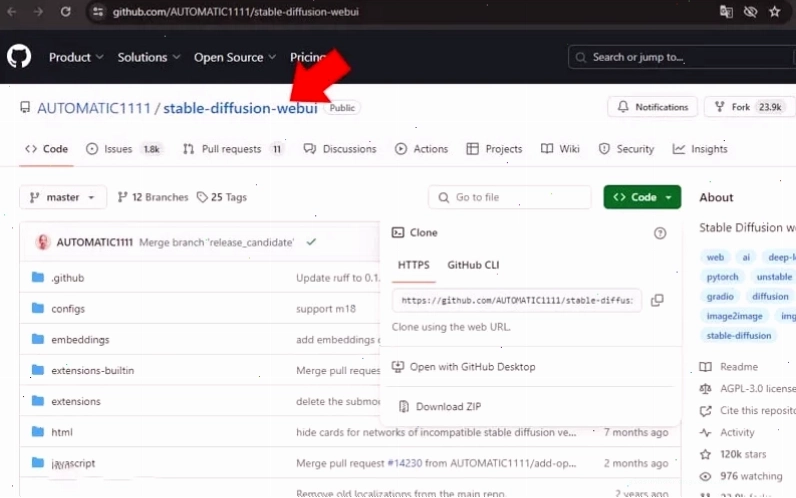796x498 pixels.
Task: Open the embeddings folder
Action: pos(80,340)
